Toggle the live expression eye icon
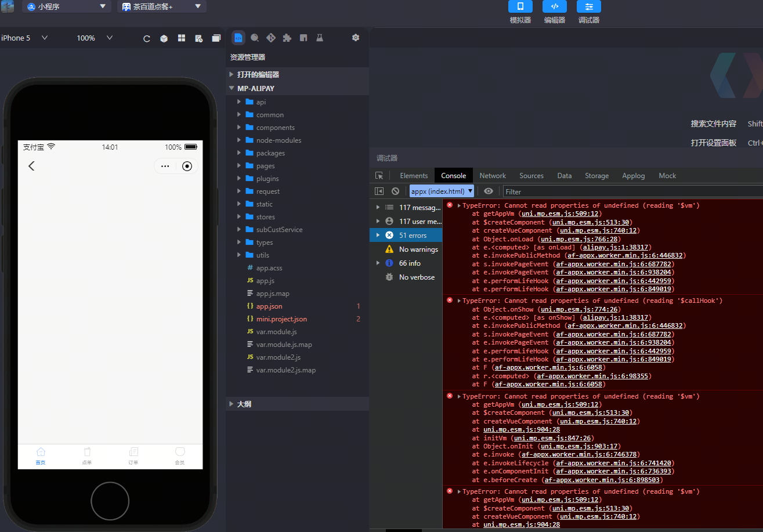 coord(489,191)
